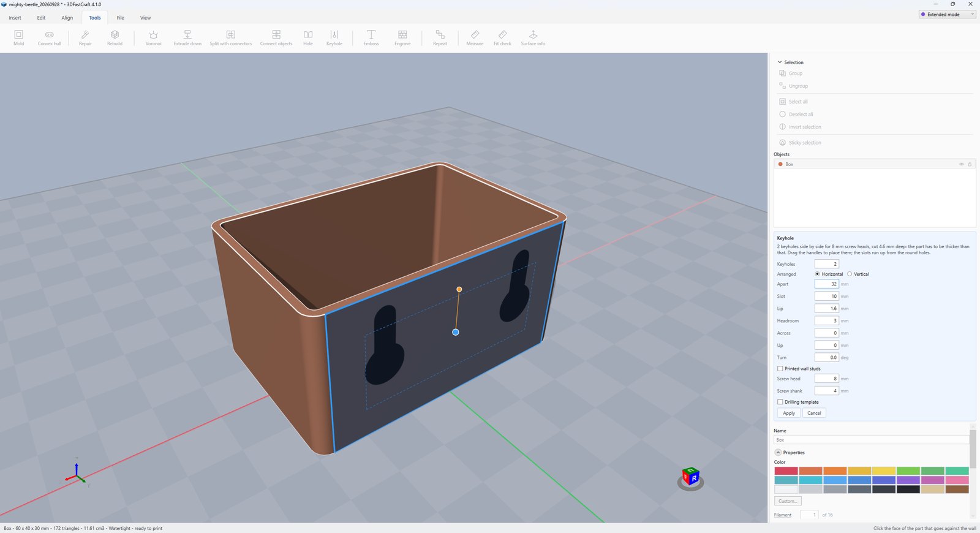Select the Mold tool
This screenshot has height=533, width=980.
pyautogui.click(x=19, y=38)
